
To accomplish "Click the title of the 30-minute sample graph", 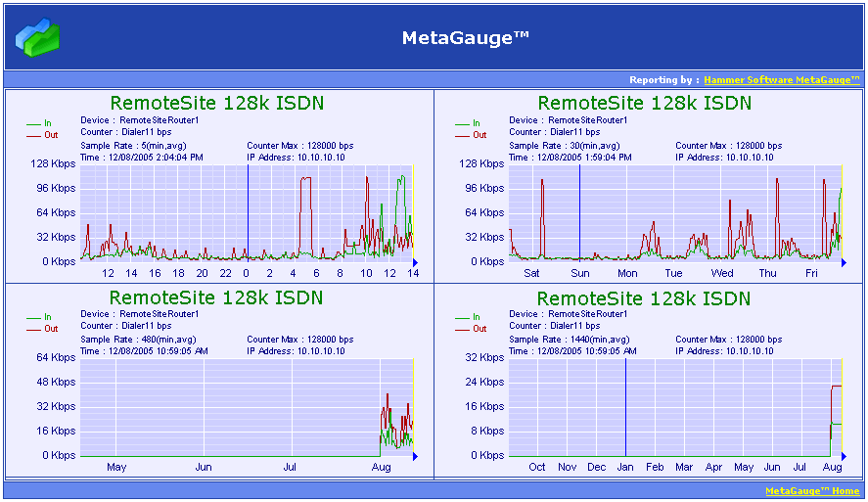I will pos(645,103).
